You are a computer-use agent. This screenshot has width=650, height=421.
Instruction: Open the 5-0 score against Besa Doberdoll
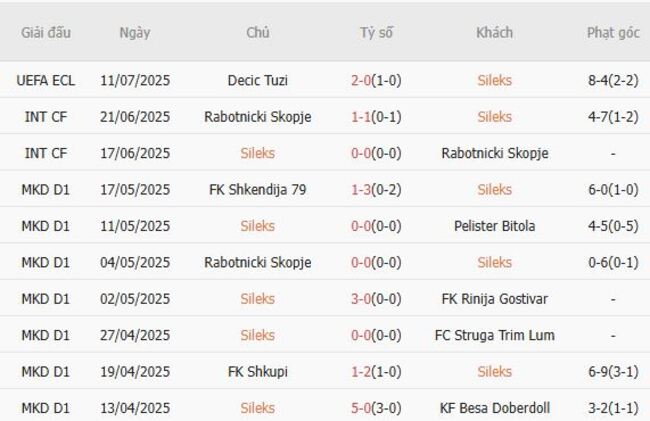click(x=376, y=408)
